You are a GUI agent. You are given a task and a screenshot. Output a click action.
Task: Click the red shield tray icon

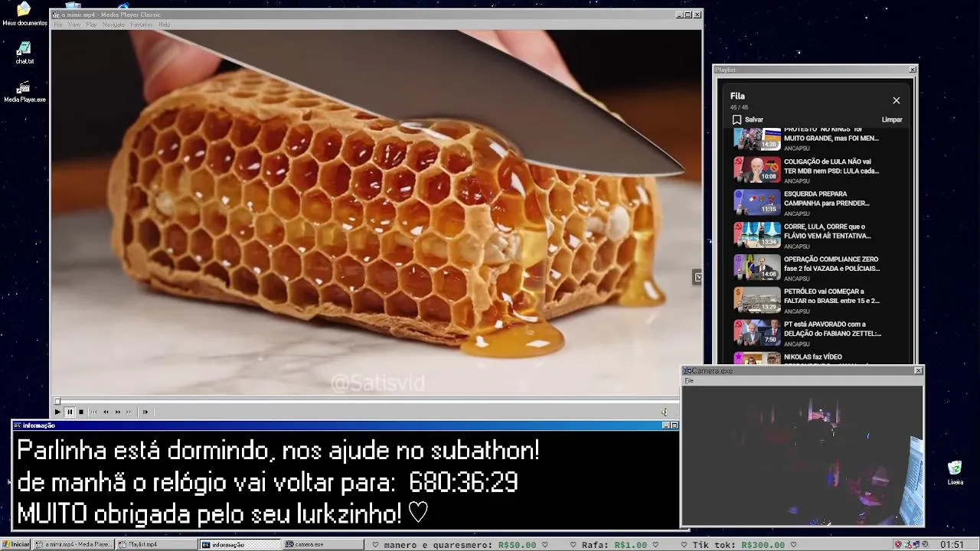[x=898, y=544]
